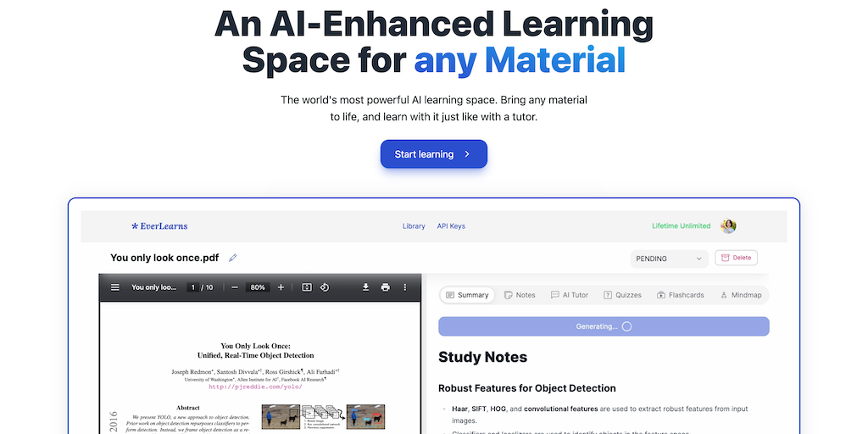Click the 'You only look once.pdf' title

pyautogui.click(x=164, y=258)
